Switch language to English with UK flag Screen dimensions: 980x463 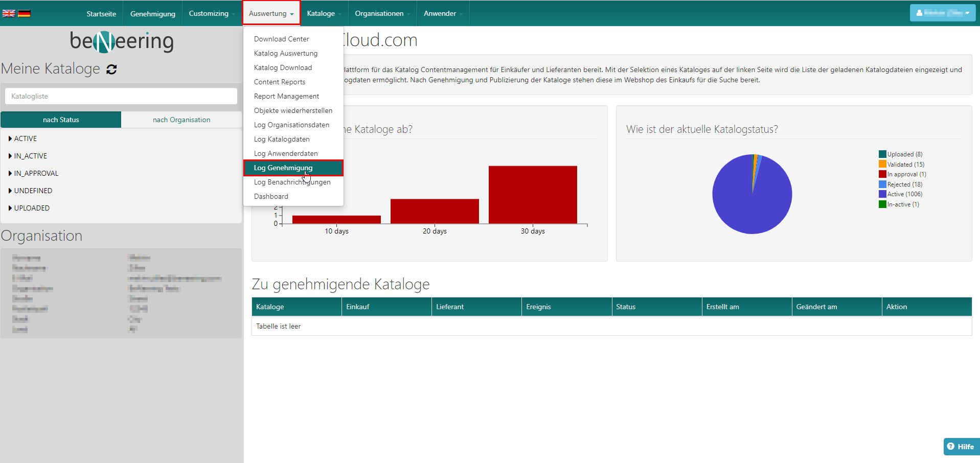(x=9, y=14)
